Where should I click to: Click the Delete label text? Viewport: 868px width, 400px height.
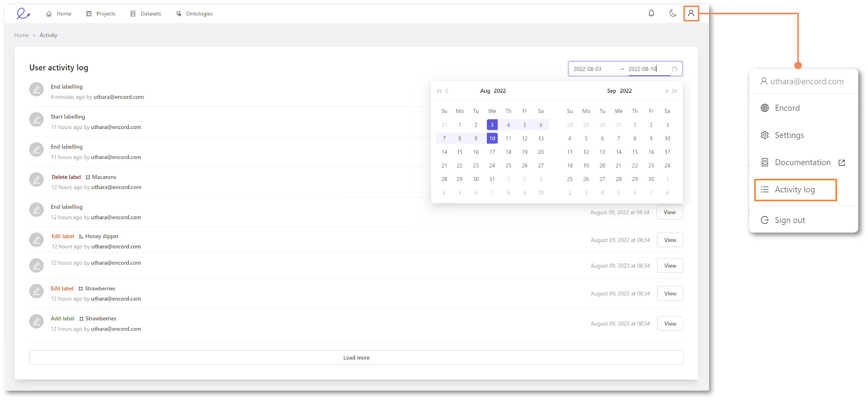(66, 177)
